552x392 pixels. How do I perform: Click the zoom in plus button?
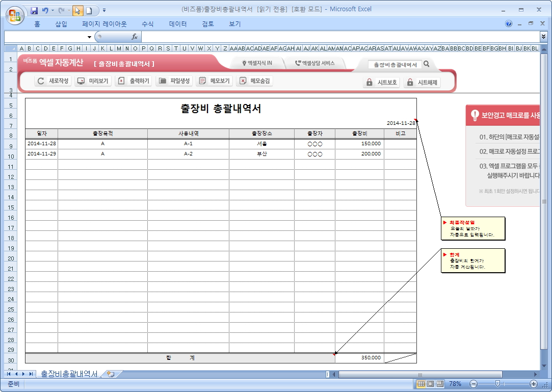click(533, 384)
